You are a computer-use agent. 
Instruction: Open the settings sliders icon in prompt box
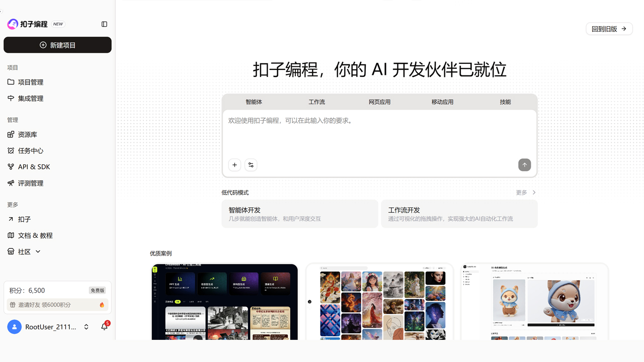click(x=251, y=165)
